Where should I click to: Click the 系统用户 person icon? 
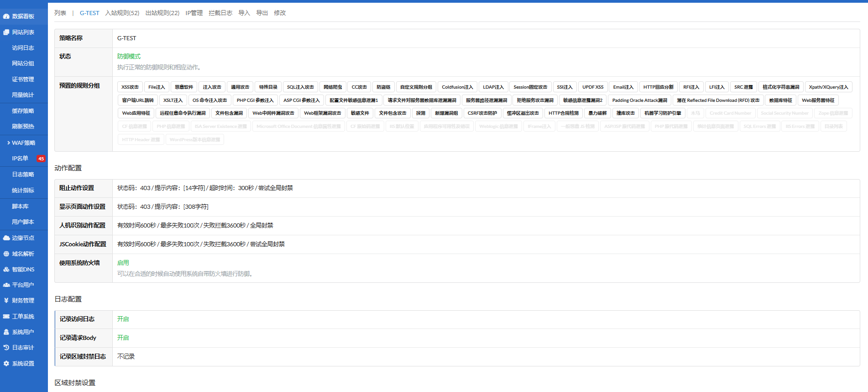[x=6, y=332]
